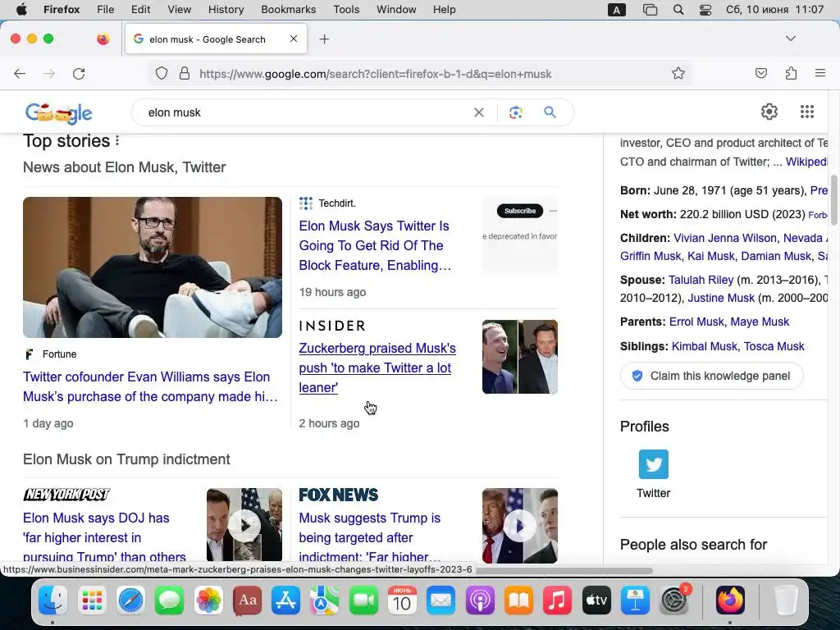Open the Kimbal Musk sibling link

(x=704, y=346)
